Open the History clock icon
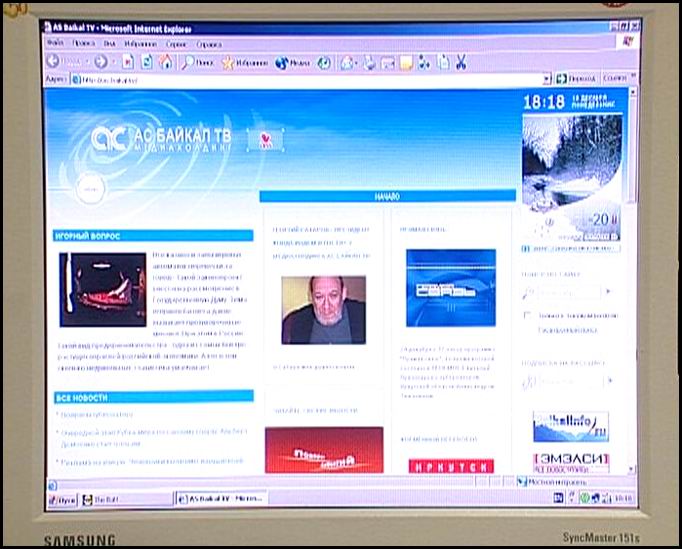682x549 pixels. coord(324,63)
